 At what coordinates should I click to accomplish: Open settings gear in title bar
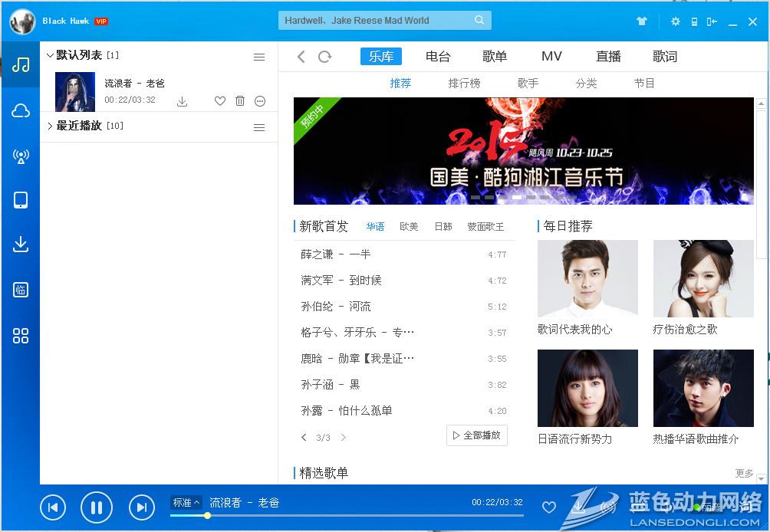675,21
